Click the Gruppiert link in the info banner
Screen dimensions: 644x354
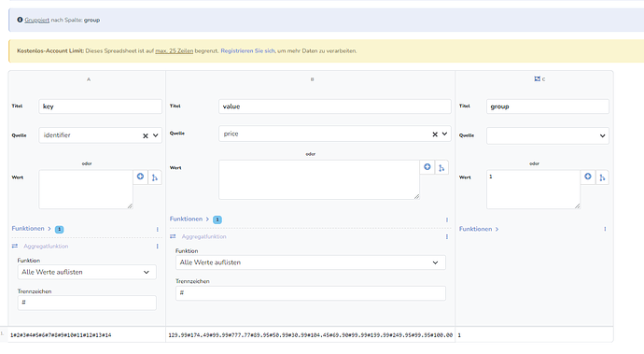37,21
